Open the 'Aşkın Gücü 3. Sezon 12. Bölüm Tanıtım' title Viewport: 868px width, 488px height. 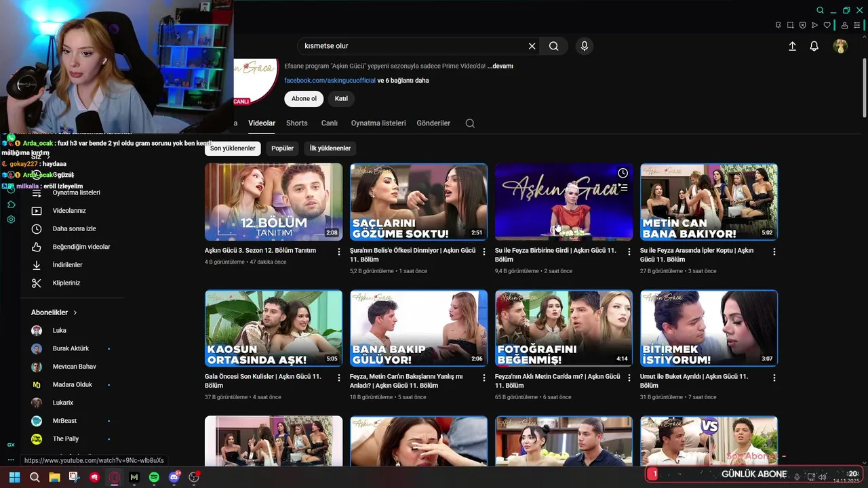(260, 251)
